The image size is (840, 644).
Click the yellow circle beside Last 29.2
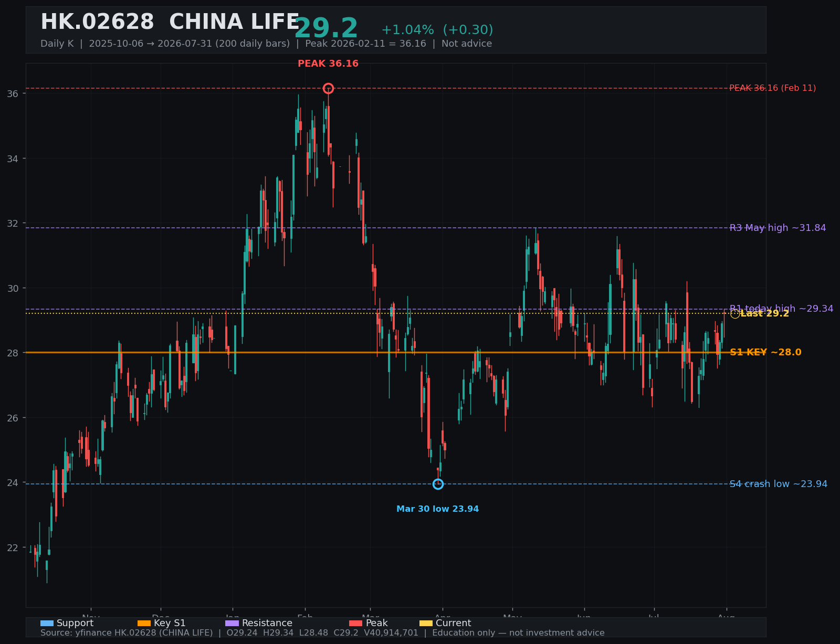coord(735,314)
